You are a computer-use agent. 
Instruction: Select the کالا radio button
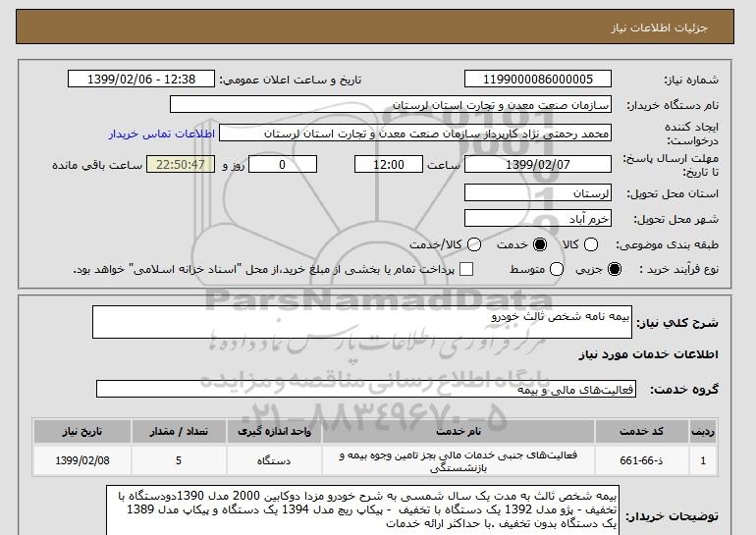tap(591, 244)
